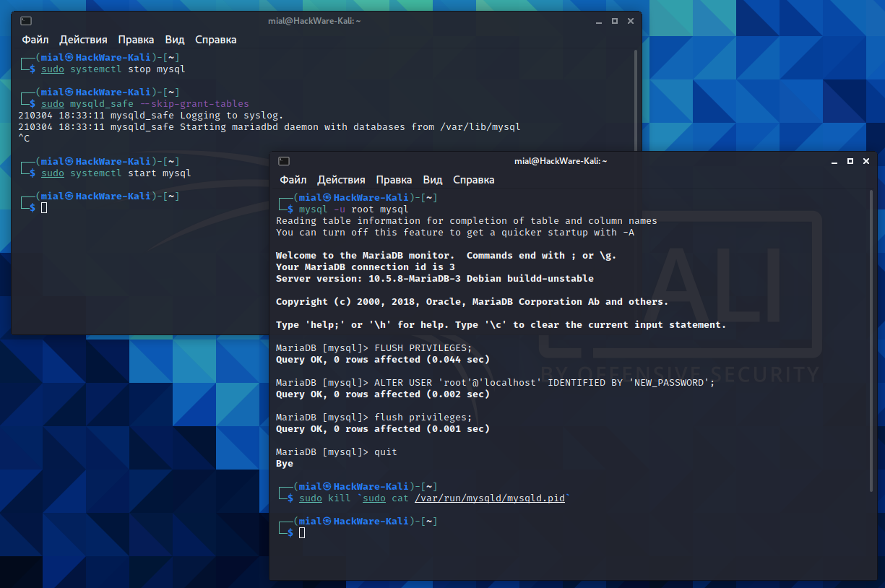The image size is (885, 588).
Task: Click the 'FLUSH PRIVILEGES;' uppercase statement
Action: coord(423,348)
